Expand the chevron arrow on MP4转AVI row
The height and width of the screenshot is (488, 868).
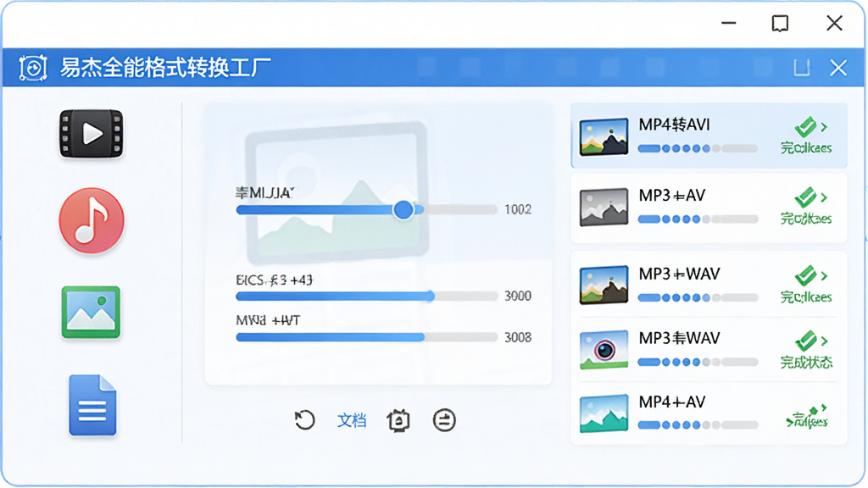tap(824, 127)
